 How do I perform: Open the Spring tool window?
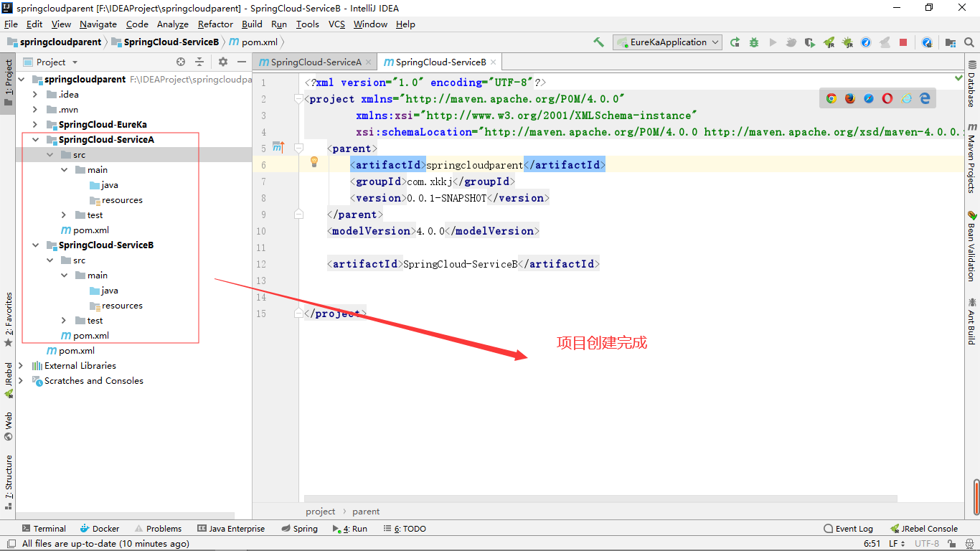click(299, 529)
